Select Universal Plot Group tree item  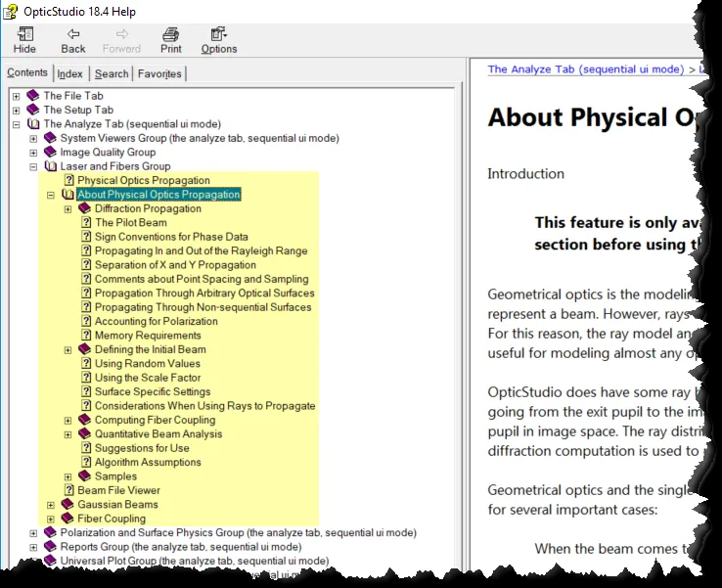coord(195,561)
